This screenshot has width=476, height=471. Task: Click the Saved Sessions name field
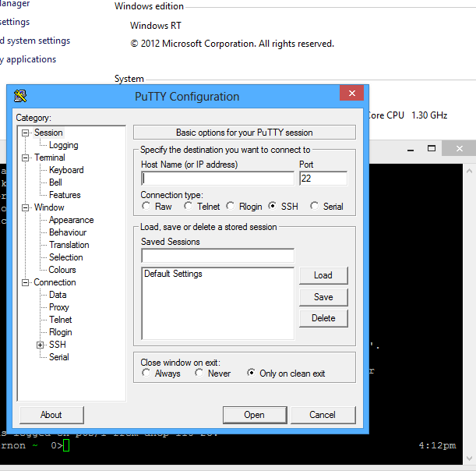click(x=217, y=256)
